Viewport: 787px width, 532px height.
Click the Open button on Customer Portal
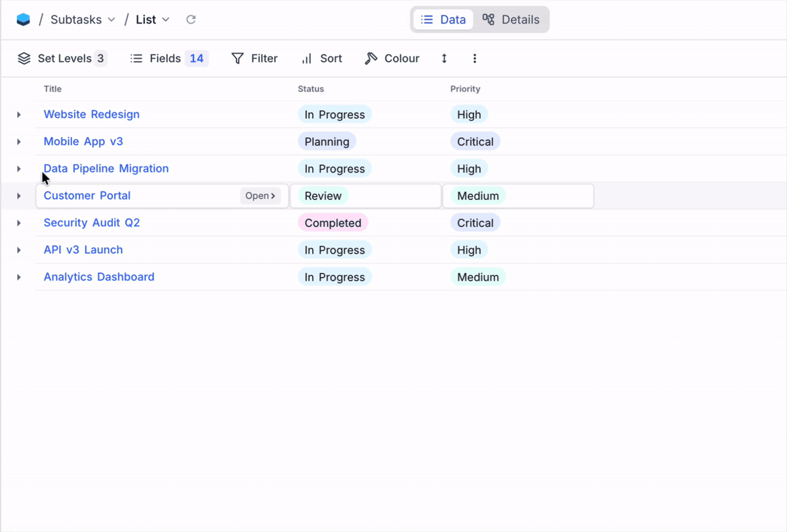point(260,195)
